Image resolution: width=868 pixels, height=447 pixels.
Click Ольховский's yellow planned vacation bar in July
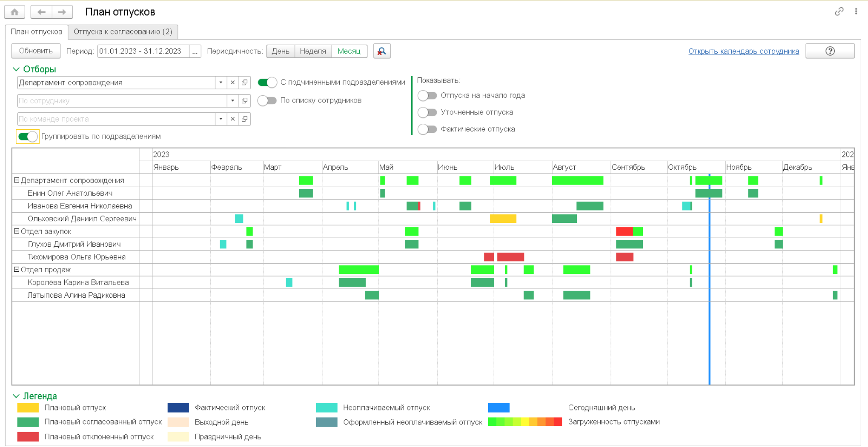pos(503,219)
